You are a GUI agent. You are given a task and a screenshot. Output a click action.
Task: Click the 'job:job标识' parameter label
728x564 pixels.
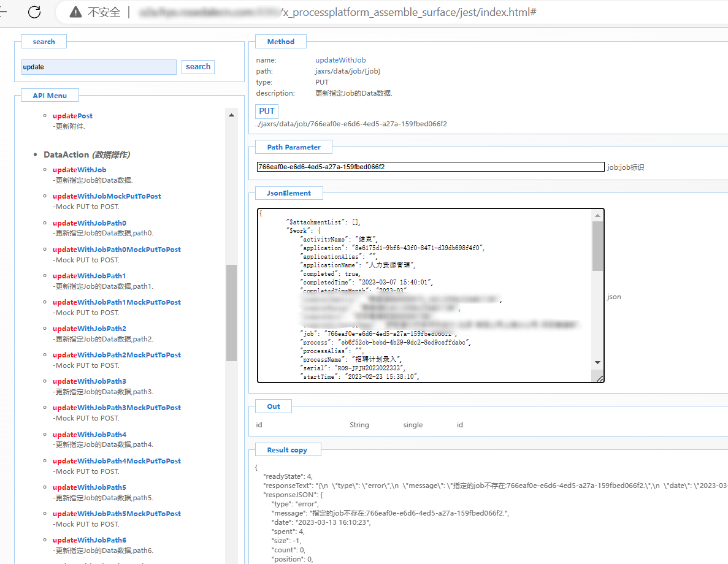click(x=626, y=167)
